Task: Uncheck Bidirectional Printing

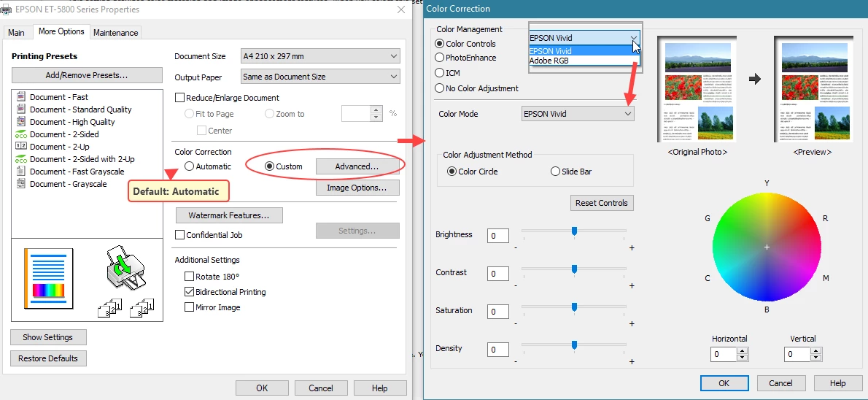Action: pyautogui.click(x=190, y=292)
